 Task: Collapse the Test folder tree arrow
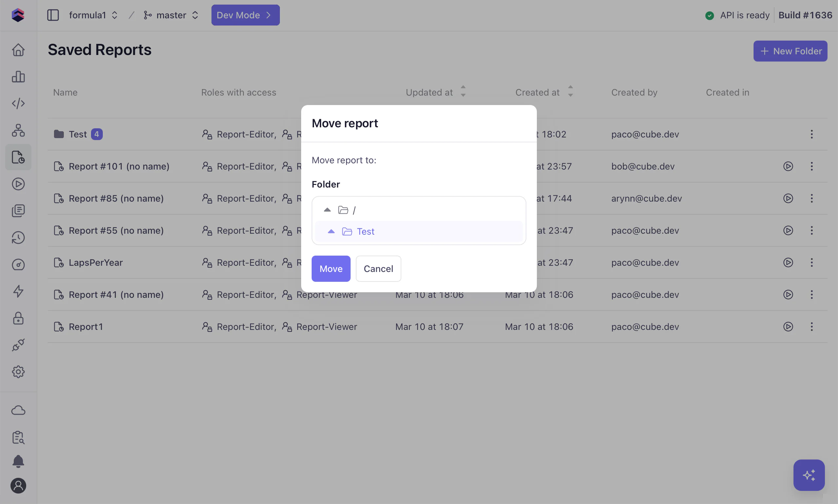click(x=331, y=232)
